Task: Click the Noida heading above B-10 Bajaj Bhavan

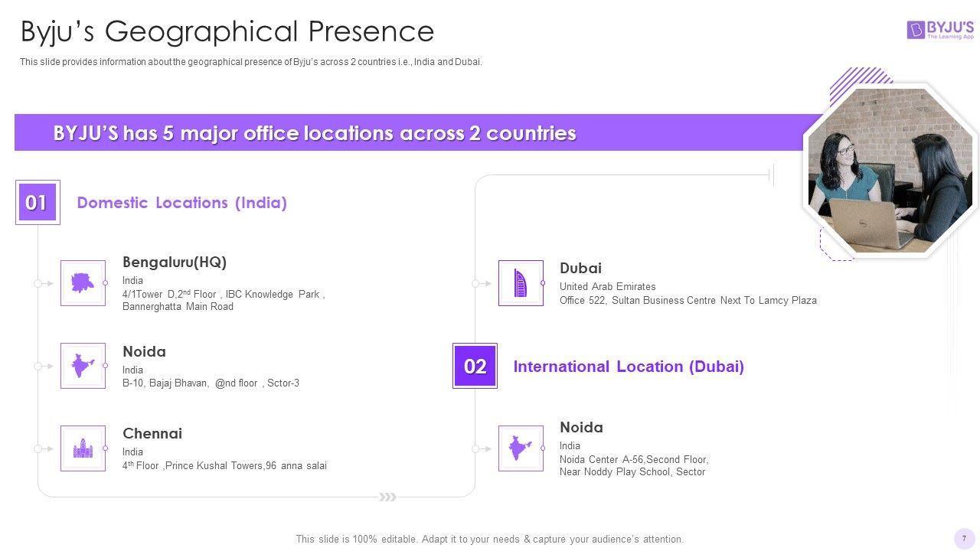Action: (x=144, y=352)
